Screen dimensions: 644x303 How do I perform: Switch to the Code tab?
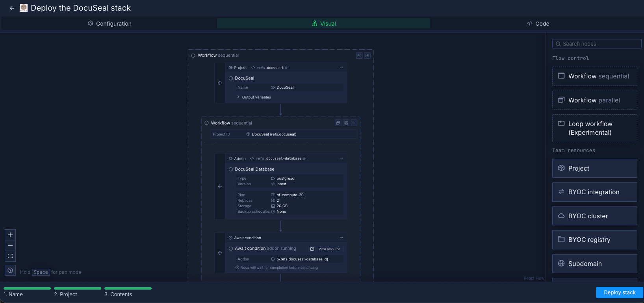pyautogui.click(x=538, y=24)
